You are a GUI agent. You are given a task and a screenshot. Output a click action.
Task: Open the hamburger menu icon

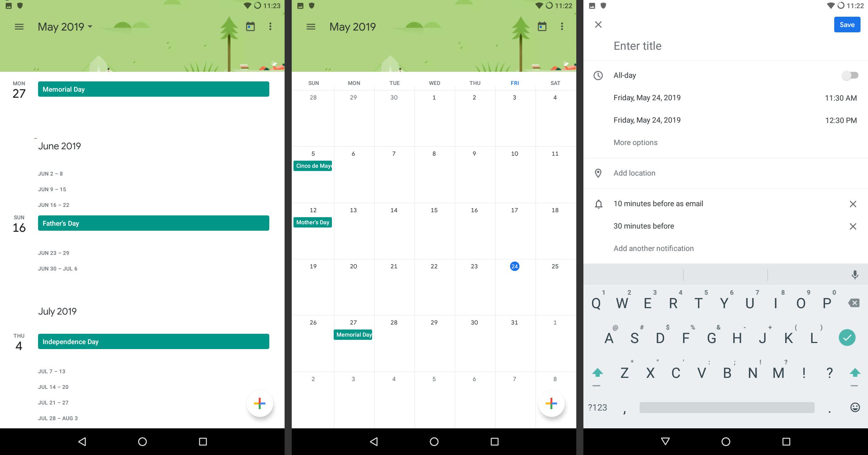tap(19, 26)
